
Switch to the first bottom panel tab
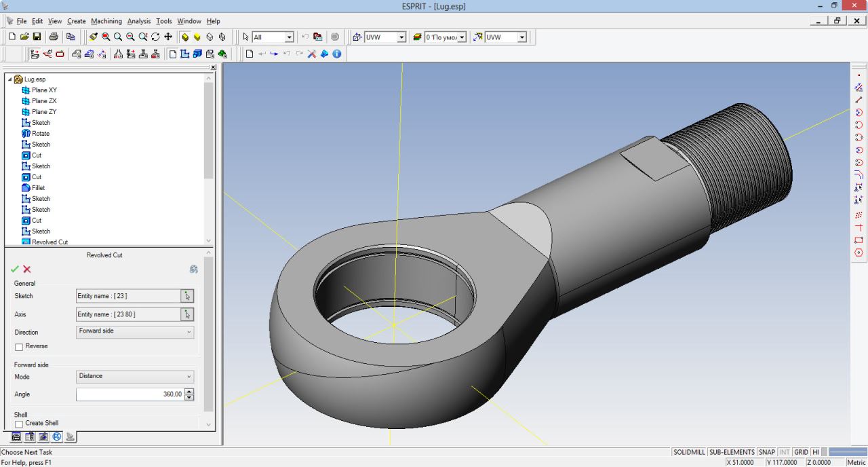pyautogui.click(x=15, y=437)
